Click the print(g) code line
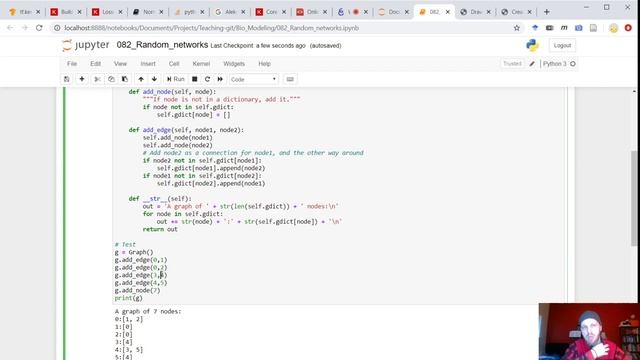640x360 pixels. tap(129, 298)
